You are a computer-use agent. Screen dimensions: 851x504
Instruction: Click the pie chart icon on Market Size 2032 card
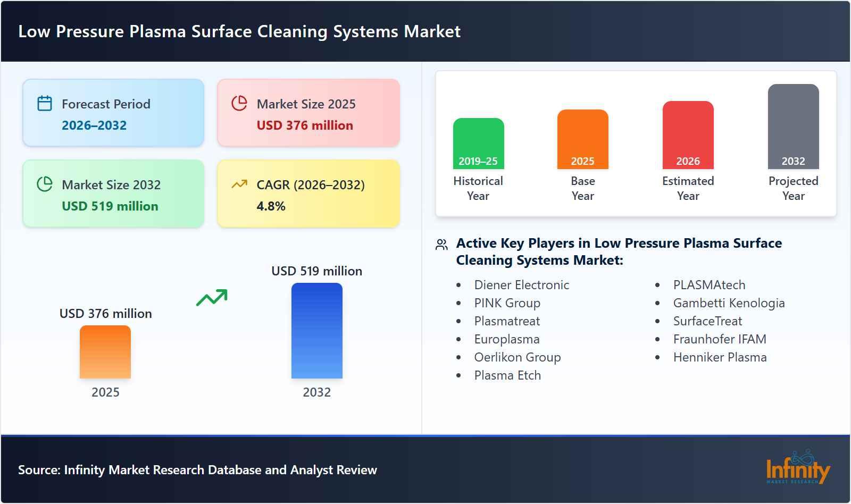(x=45, y=184)
